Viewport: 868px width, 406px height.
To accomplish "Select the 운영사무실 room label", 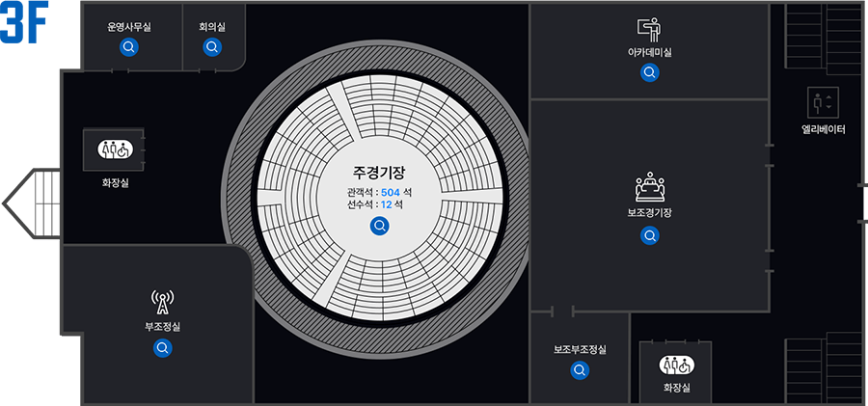I will coord(128,27).
